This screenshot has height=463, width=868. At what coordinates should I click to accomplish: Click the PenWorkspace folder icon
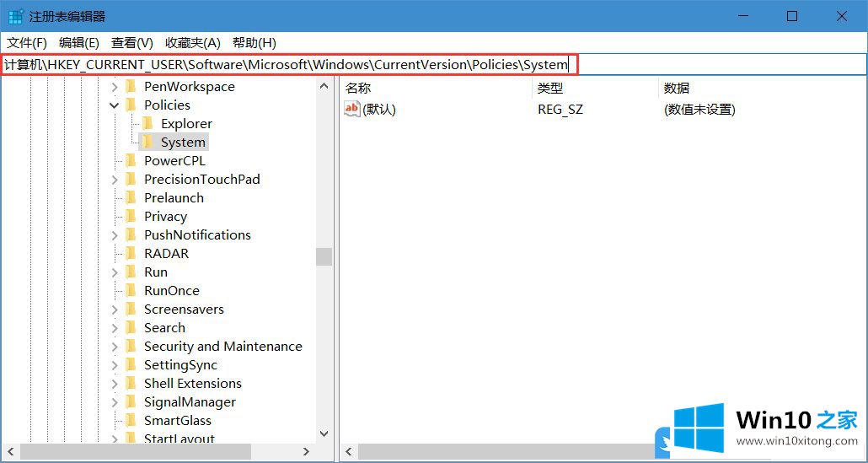tap(131, 86)
